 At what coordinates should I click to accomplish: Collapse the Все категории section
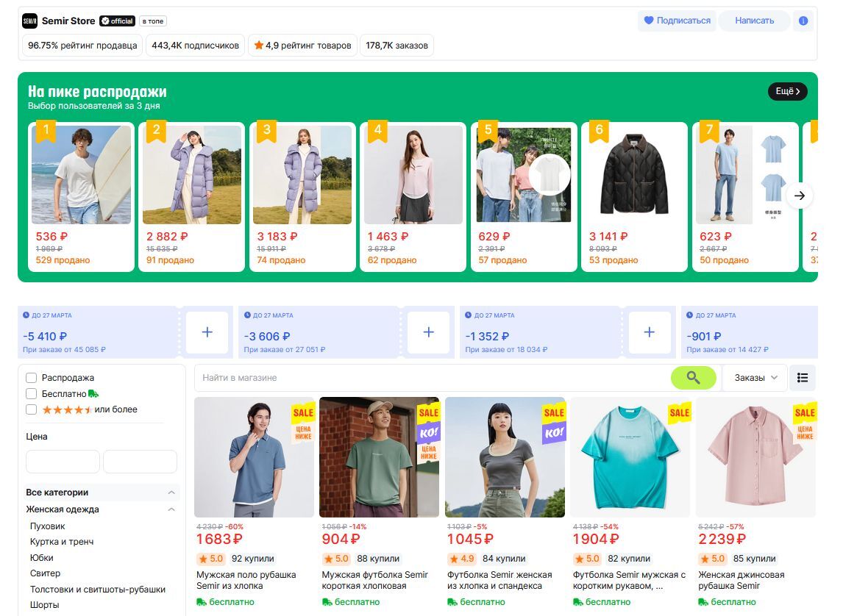(x=171, y=493)
